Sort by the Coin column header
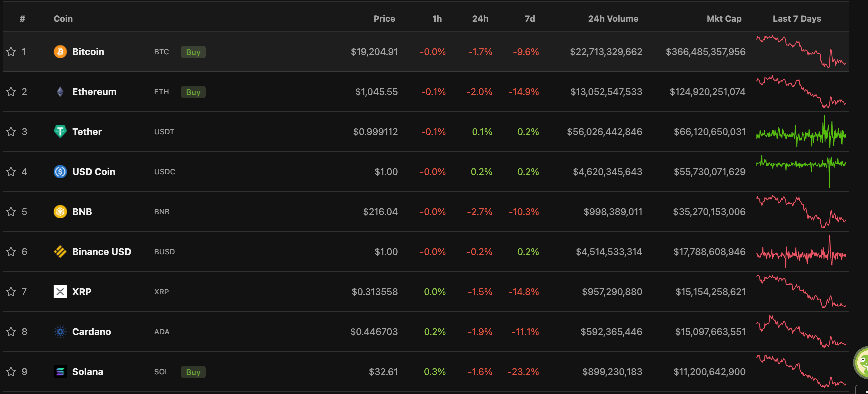 point(63,19)
